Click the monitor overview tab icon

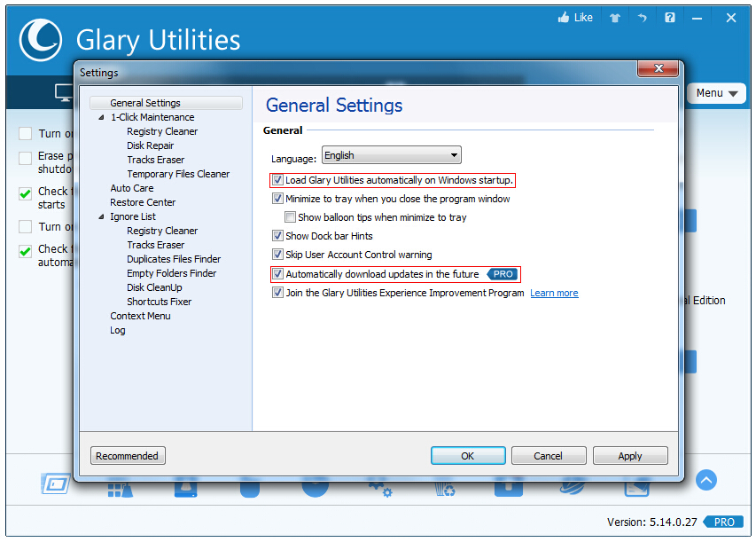click(64, 92)
